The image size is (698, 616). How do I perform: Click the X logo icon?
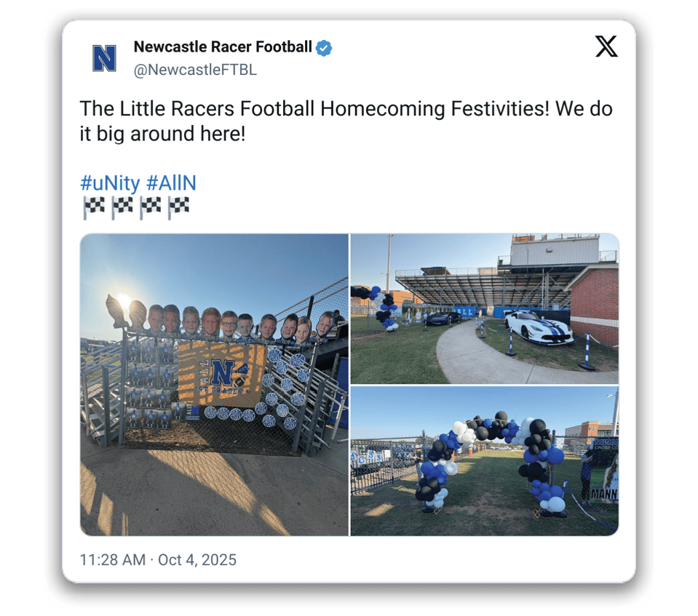point(606,47)
